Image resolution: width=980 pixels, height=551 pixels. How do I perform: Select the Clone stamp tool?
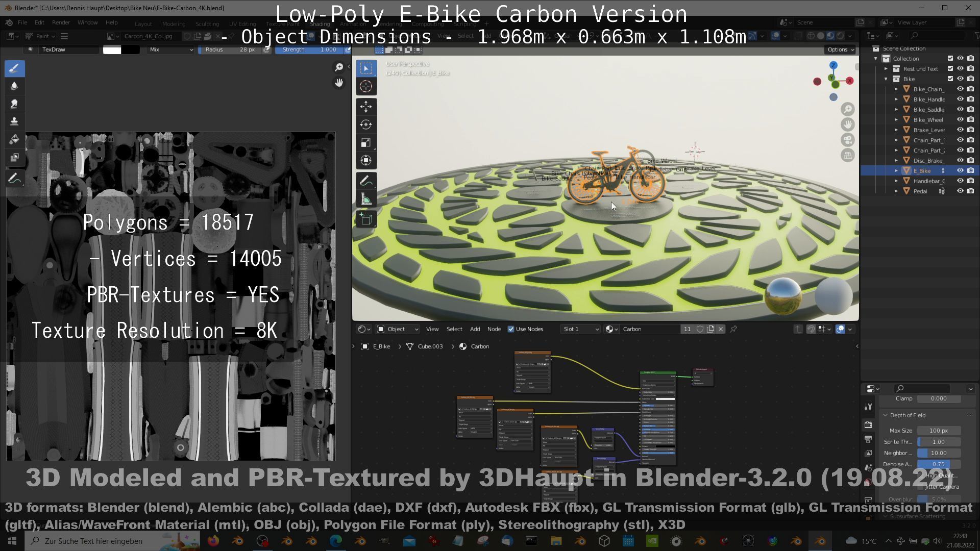pyautogui.click(x=14, y=121)
